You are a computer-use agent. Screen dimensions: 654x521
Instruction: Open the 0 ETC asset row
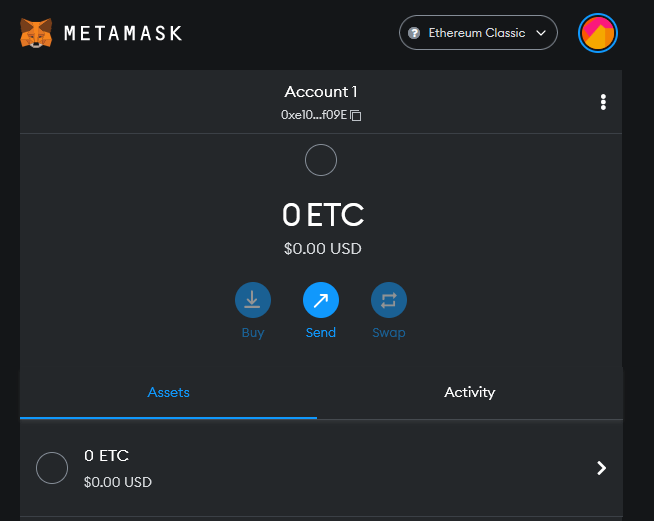tap(321, 468)
